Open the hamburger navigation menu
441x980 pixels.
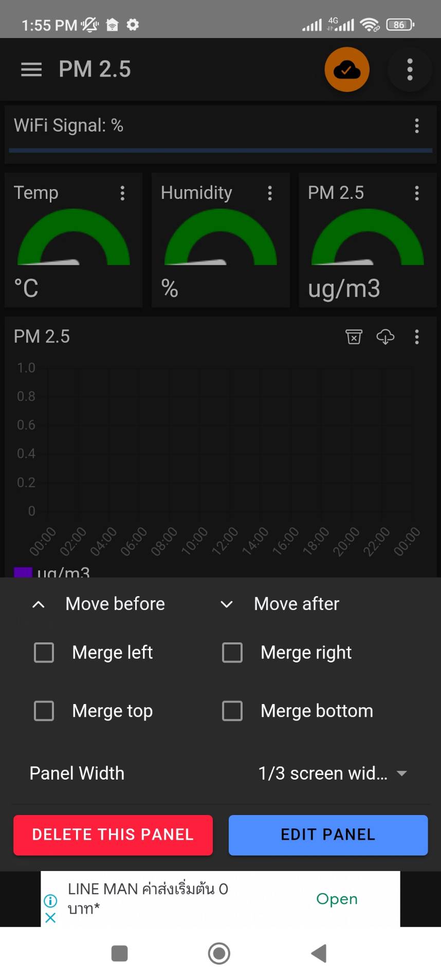31,69
